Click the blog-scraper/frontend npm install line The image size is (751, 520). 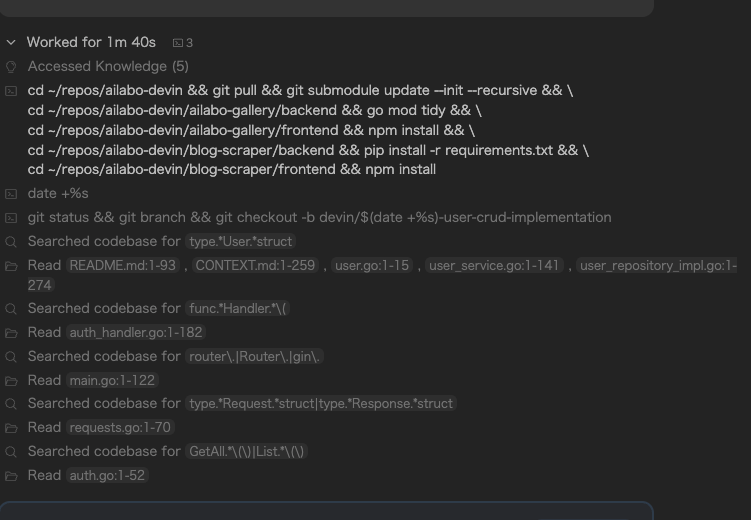[232, 170]
